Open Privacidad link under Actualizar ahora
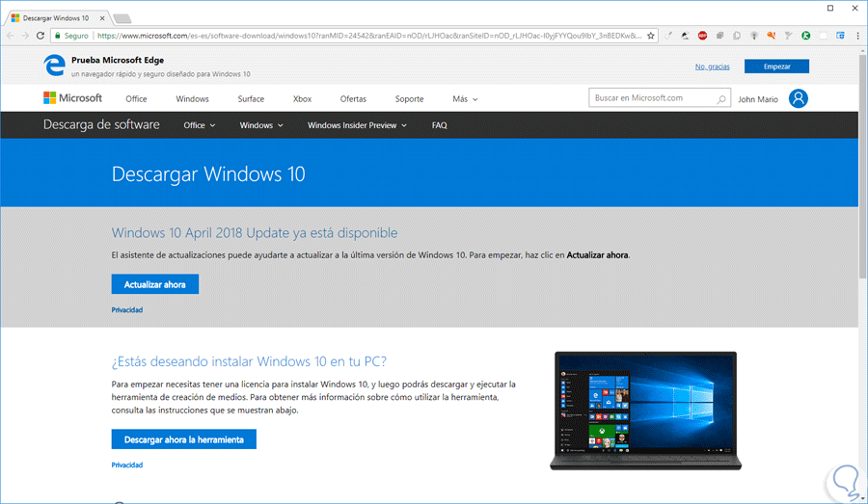Screen dimensions: 868x504 [x=127, y=309]
